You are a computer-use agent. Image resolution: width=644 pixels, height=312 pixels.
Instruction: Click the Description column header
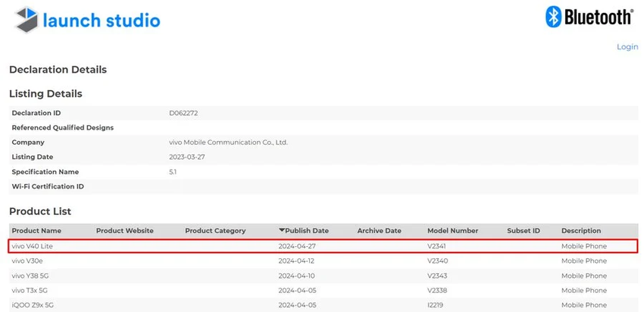point(580,230)
